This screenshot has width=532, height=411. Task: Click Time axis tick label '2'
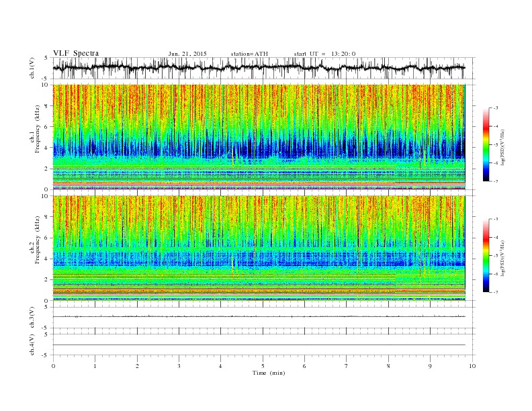coord(137,366)
